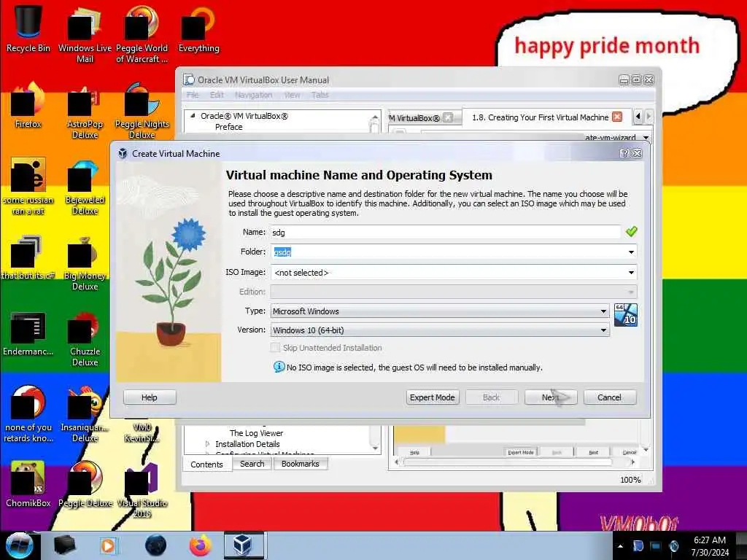Open the Type dropdown (Microsoft Windows)
The width and height of the screenshot is (747, 560).
440,311
